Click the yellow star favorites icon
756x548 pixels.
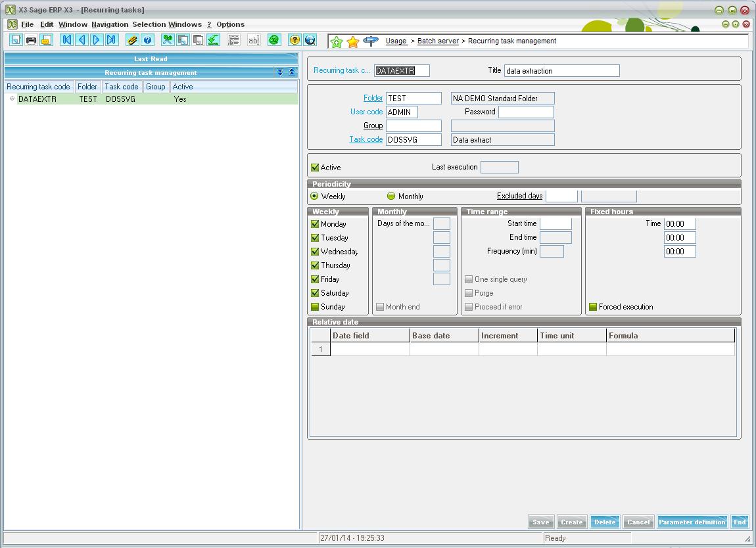[353, 42]
